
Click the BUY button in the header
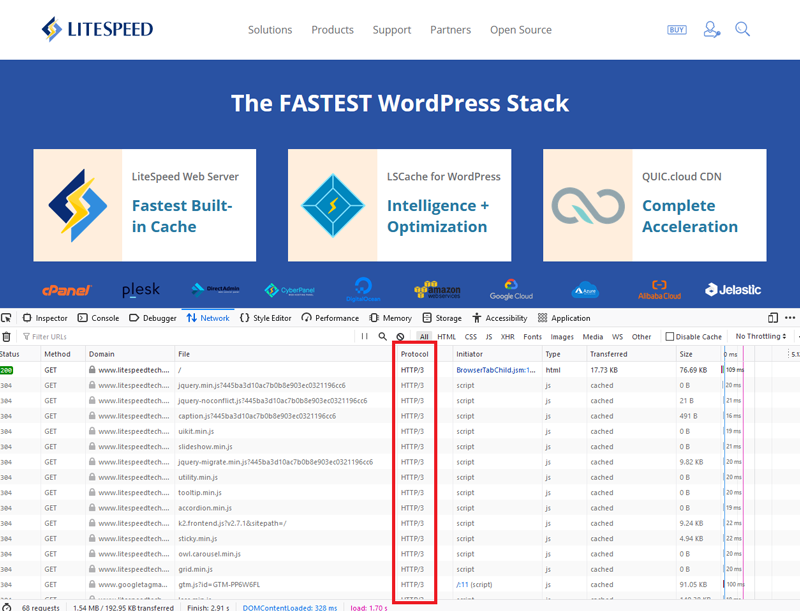point(677,30)
